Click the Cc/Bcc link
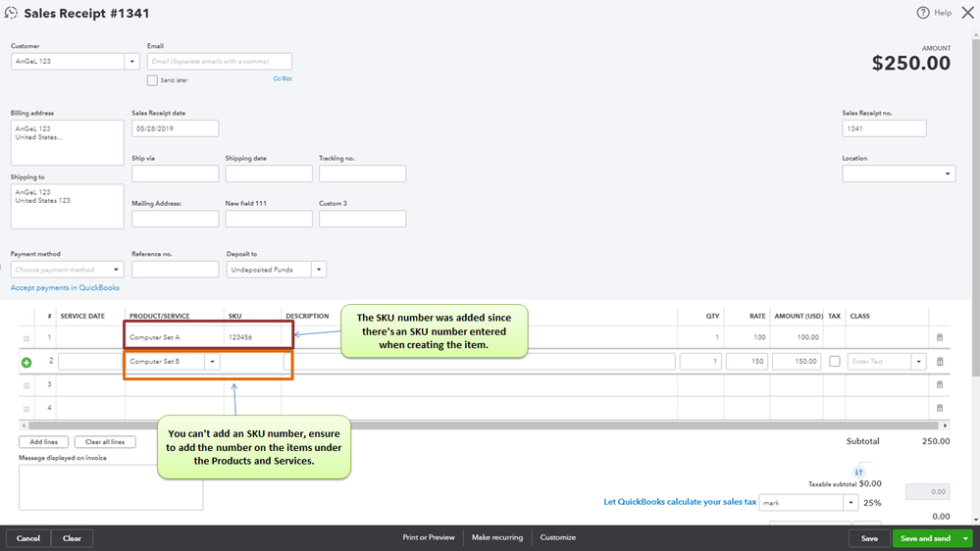The height and width of the screenshot is (551, 980). pyautogui.click(x=283, y=78)
